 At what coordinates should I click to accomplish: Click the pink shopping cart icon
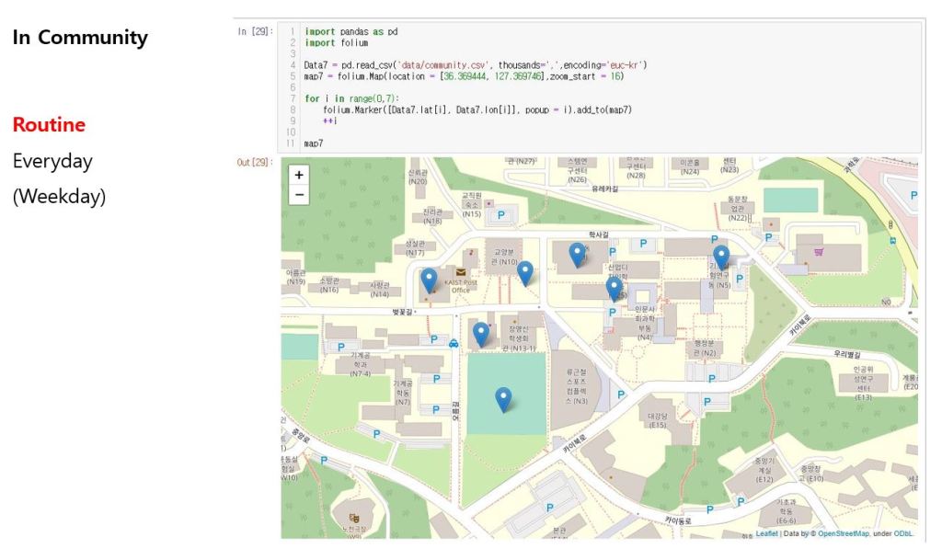click(x=818, y=251)
